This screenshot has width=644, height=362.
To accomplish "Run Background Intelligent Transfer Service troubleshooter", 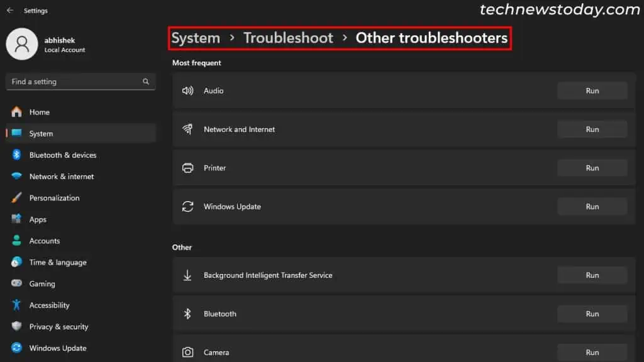I will tap(592, 275).
